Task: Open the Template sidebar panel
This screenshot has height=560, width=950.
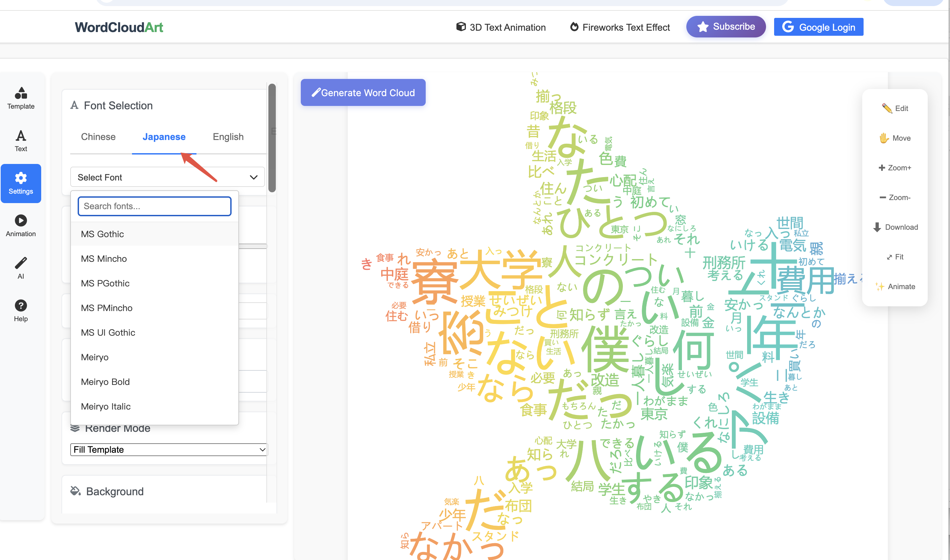Action: [21, 98]
